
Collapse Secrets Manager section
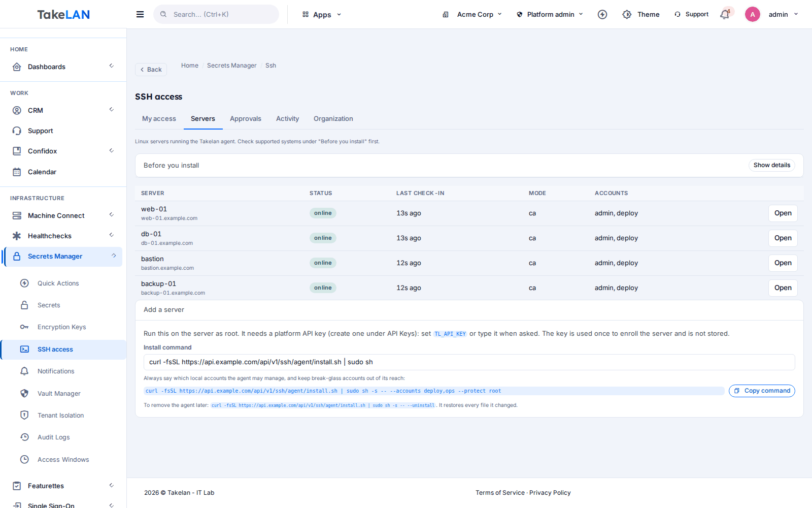pyautogui.click(x=63, y=257)
